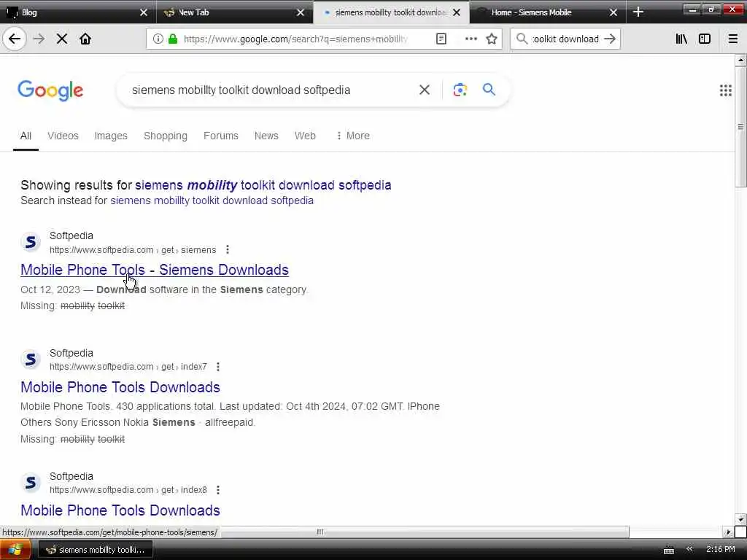Open the on-screen keyboard tray icon
This screenshot has width=747, height=560.
point(669,550)
